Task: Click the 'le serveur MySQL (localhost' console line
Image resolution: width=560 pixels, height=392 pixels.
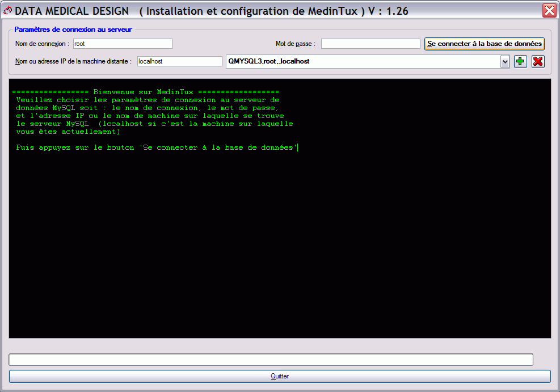Action: pyautogui.click(x=155, y=124)
